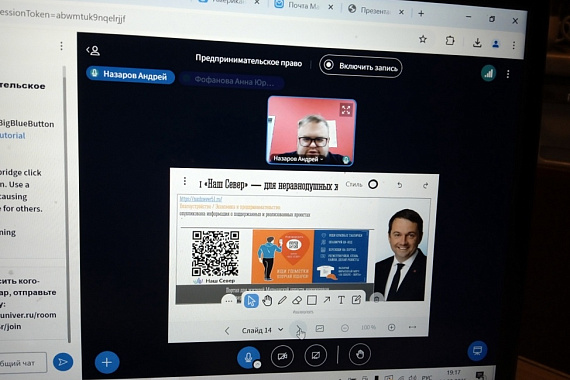Close the Почта Mail browser tab

pos(330,7)
